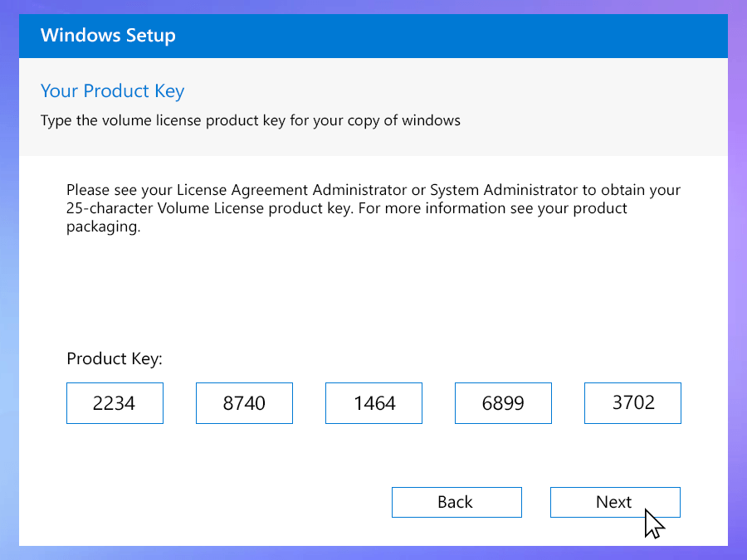The height and width of the screenshot is (560, 747).
Task: Click the last key field containing 3702
Action: pyautogui.click(x=632, y=403)
